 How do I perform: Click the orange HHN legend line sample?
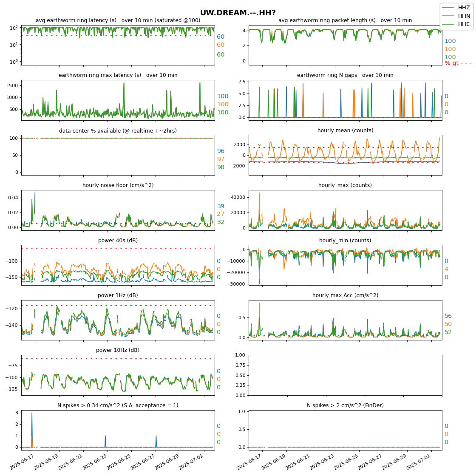448,16
